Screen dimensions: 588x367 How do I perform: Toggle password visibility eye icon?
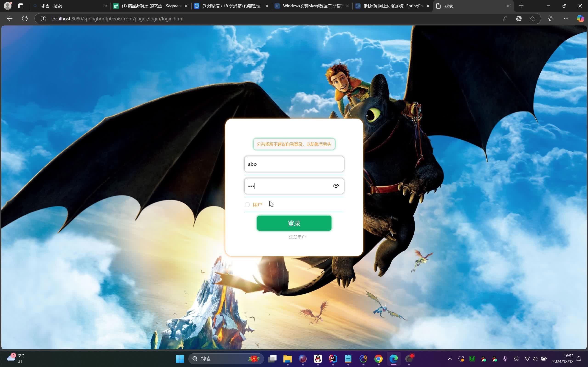tap(336, 186)
